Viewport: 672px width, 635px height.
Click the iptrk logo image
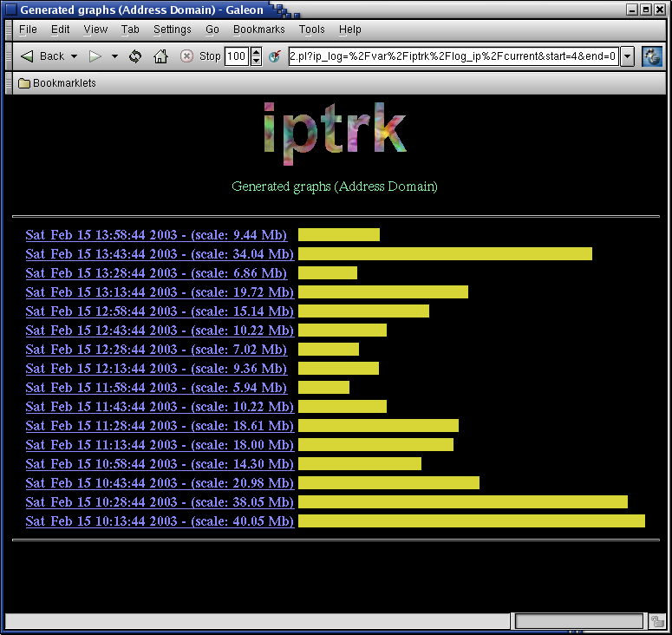[x=336, y=134]
